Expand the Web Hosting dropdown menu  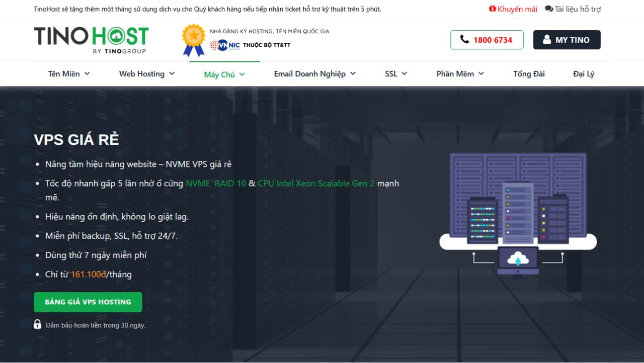[x=146, y=74]
